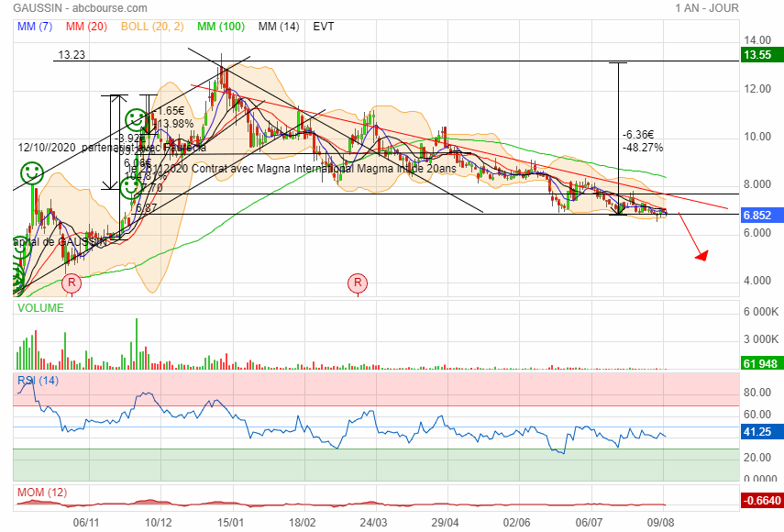
Task: Click the smiley icon beside the 1.65€ label
Action: coord(136,120)
